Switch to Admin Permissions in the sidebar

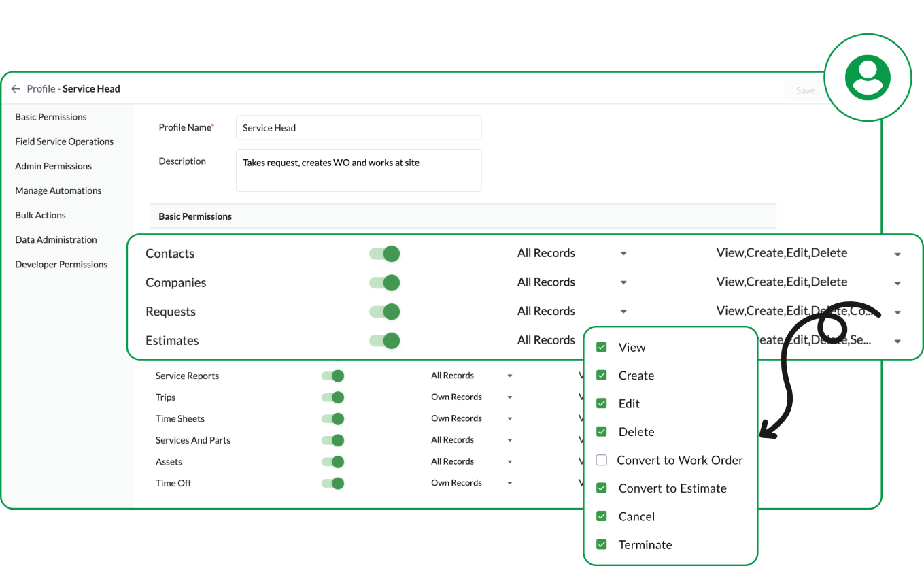pyautogui.click(x=53, y=166)
